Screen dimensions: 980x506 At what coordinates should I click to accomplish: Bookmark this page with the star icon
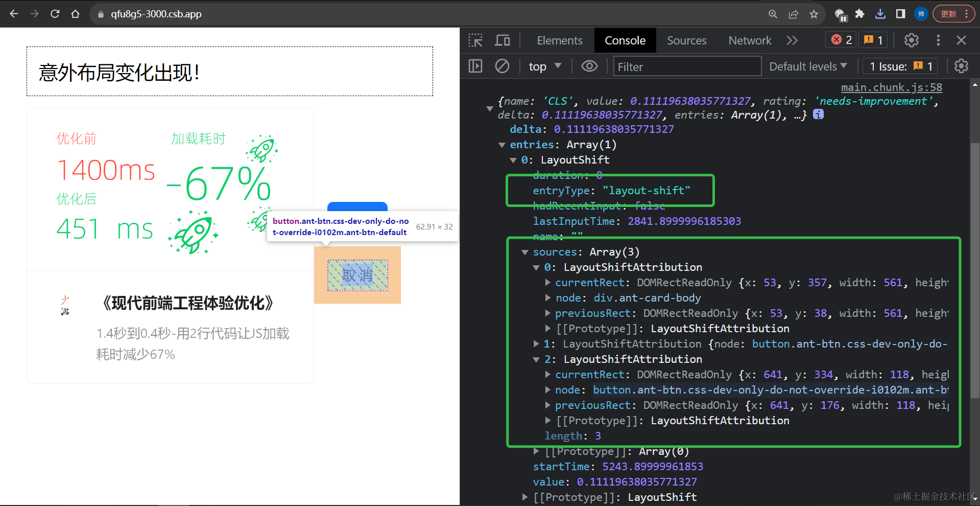(x=814, y=14)
